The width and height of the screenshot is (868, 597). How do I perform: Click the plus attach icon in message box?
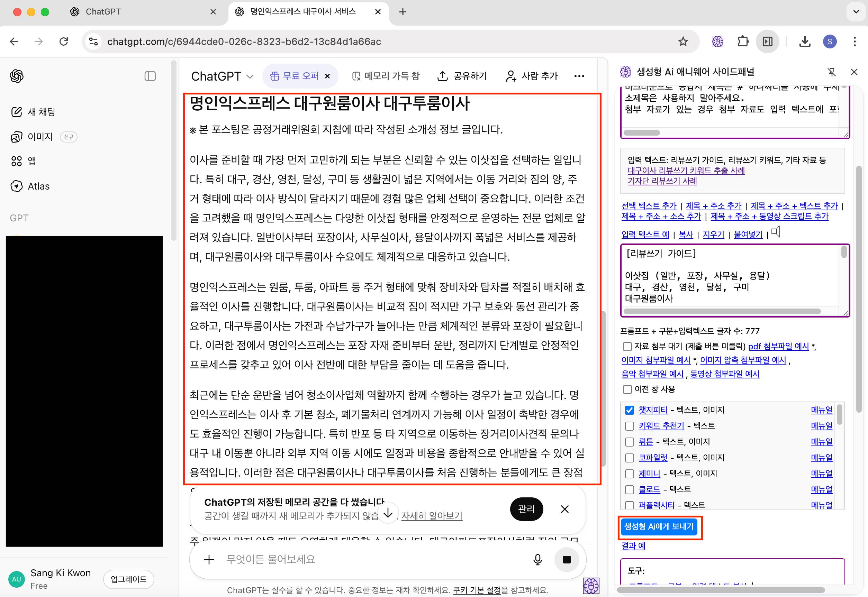point(209,560)
